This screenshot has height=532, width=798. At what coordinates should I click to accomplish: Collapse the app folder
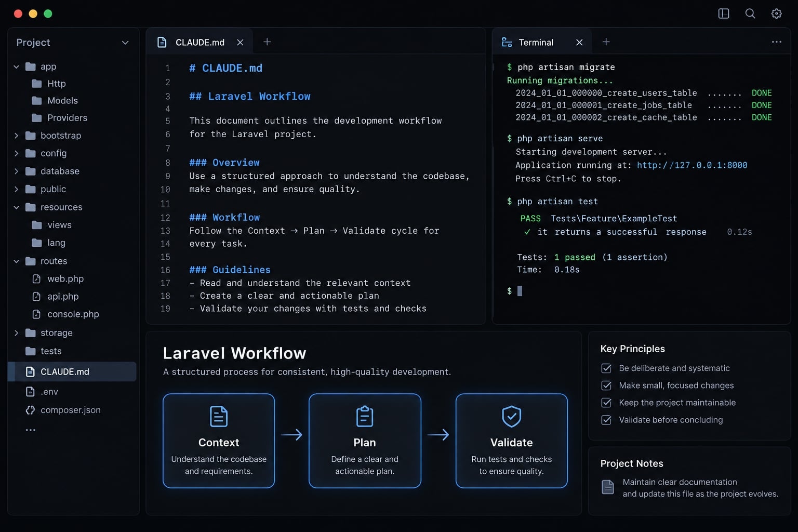[16, 66]
